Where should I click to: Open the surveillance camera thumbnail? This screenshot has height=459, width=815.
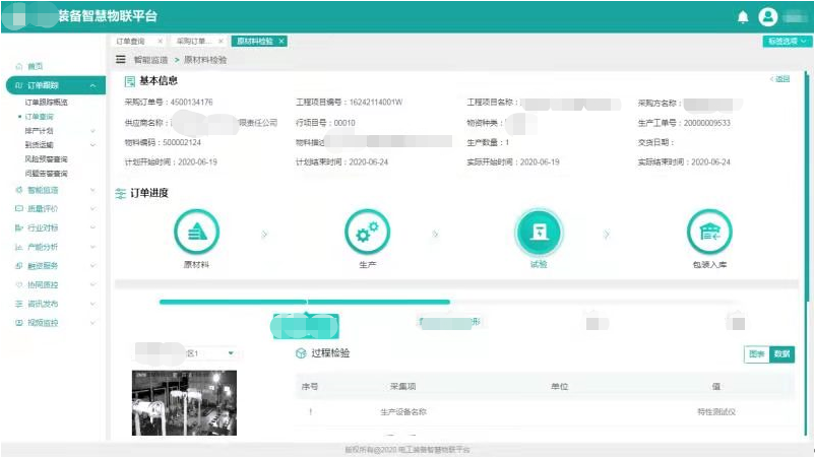(x=184, y=403)
